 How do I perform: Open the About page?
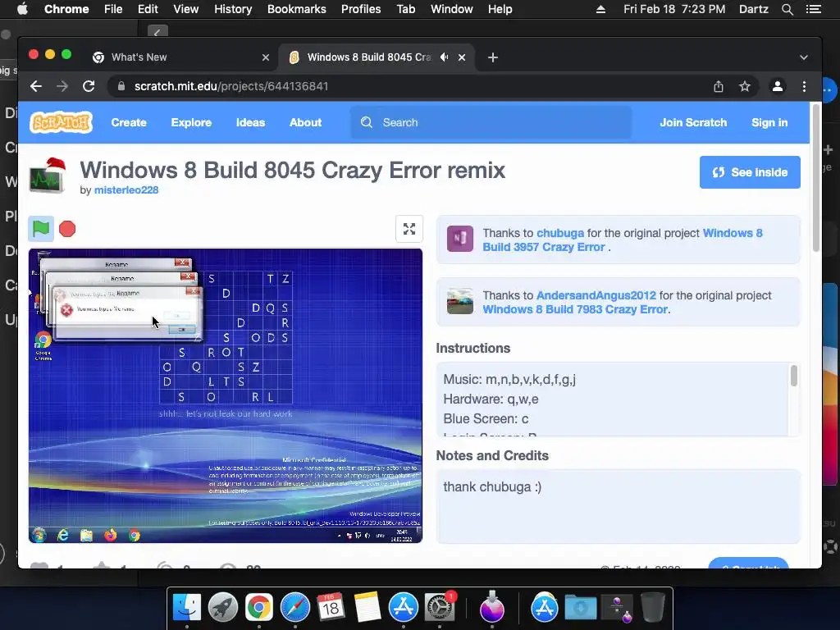pyautogui.click(x=305, y=122)
